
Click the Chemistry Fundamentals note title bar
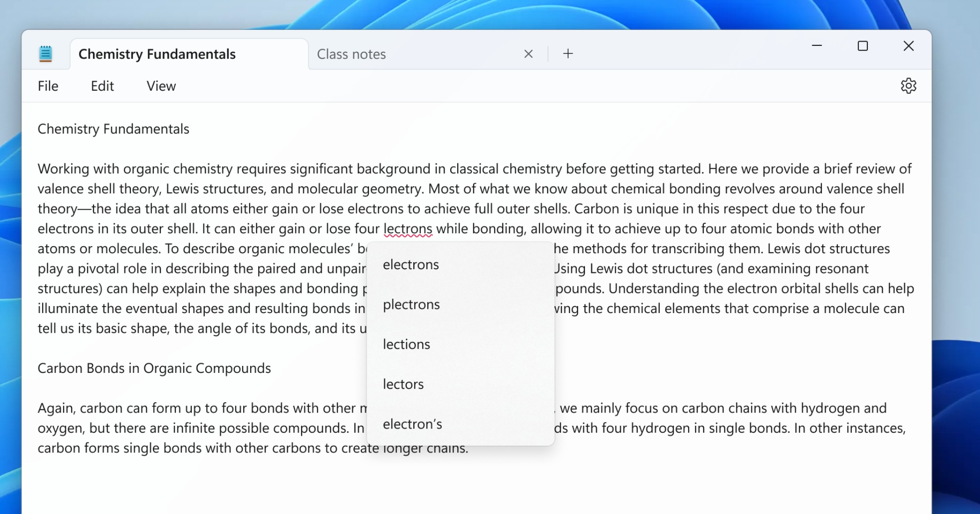click(158, 54)
